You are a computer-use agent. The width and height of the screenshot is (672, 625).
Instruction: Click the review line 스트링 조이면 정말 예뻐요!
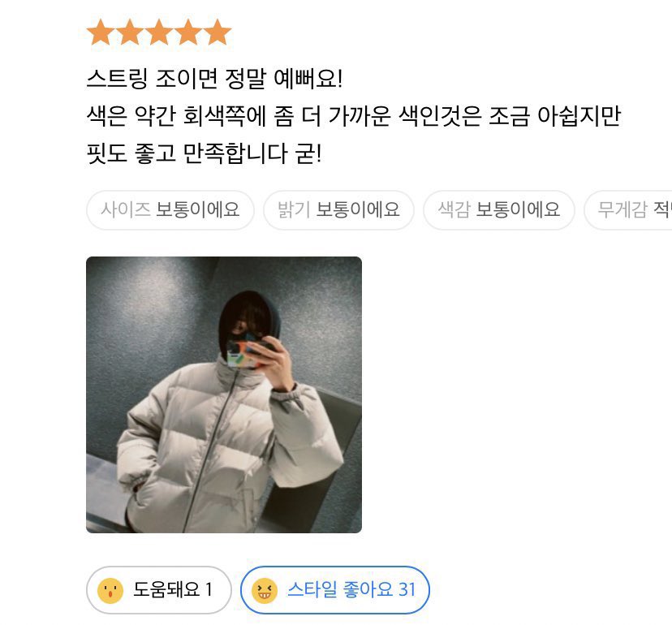(214, 79)
